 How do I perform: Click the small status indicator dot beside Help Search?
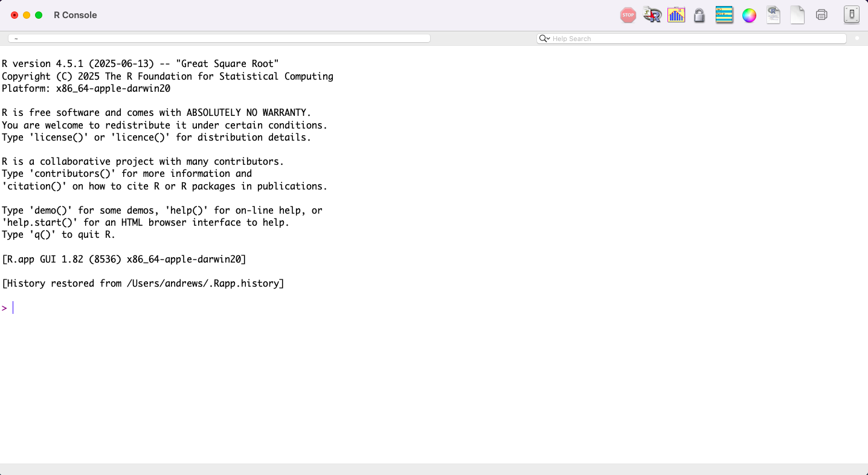click(x=857, y=39)
